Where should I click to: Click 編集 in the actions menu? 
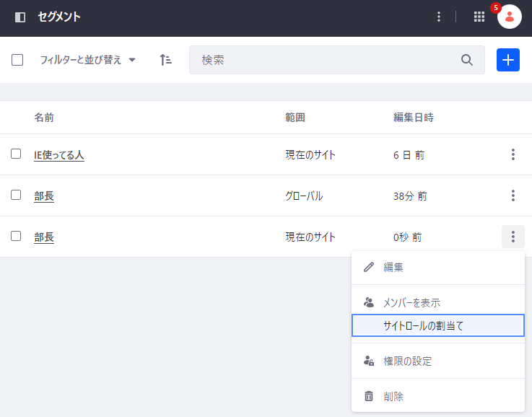pos(393,267)
